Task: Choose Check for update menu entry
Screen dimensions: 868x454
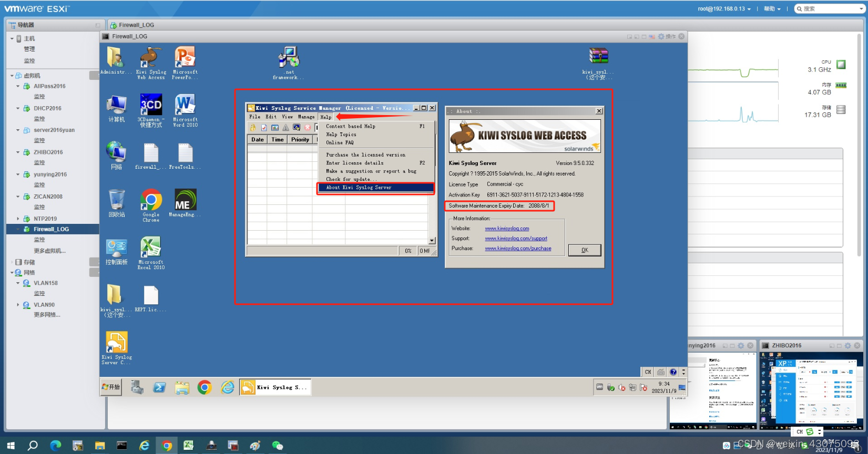Action: point(376,179)
